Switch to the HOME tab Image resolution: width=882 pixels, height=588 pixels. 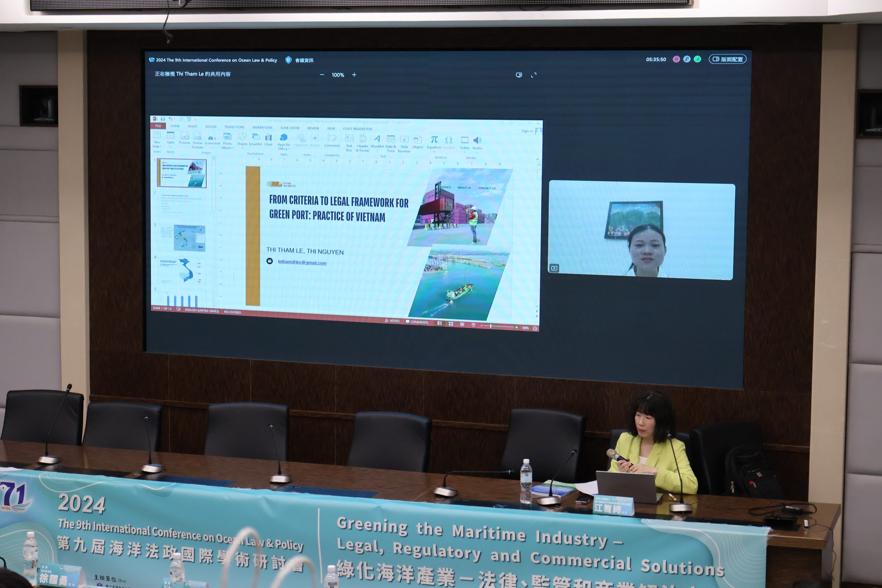tap(175, 126)
